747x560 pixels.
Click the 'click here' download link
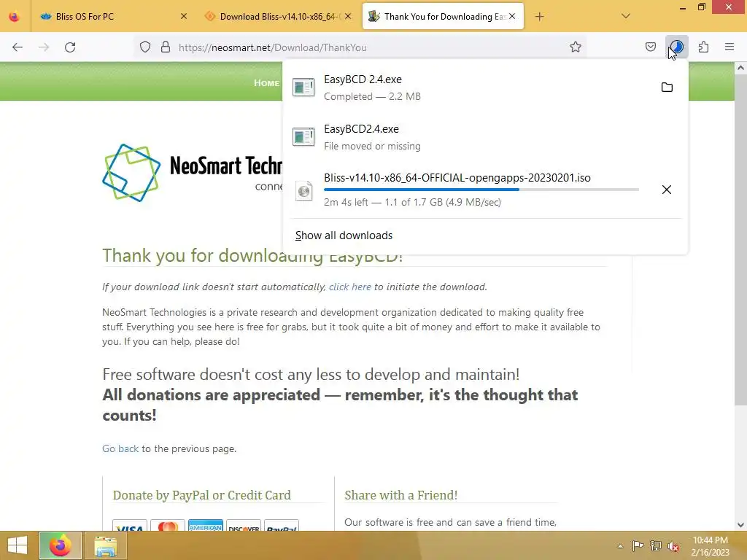[x=350, y=287]
